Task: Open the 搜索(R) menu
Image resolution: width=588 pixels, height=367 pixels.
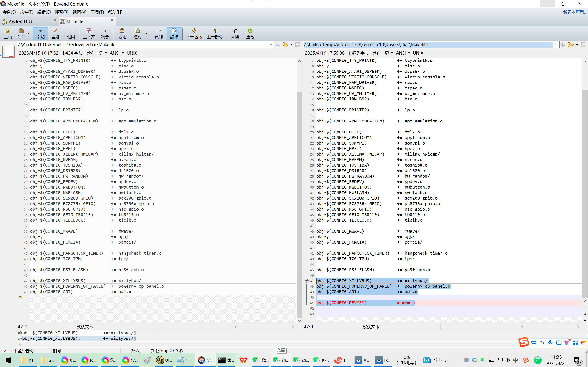Action: pos(62,12)
